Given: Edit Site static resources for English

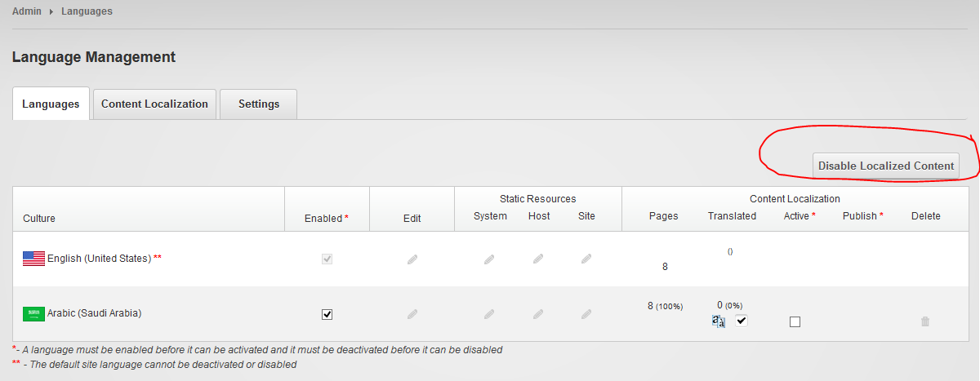Looking at the screenshot, I should pyautogui.click(x=586, y=259).
